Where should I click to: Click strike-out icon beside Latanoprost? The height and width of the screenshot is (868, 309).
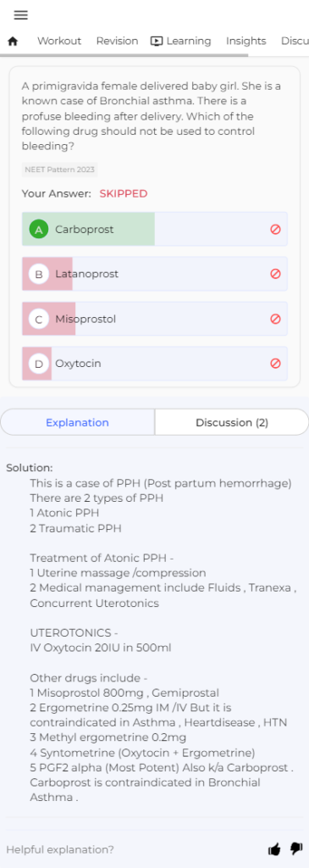coord(275,274)
